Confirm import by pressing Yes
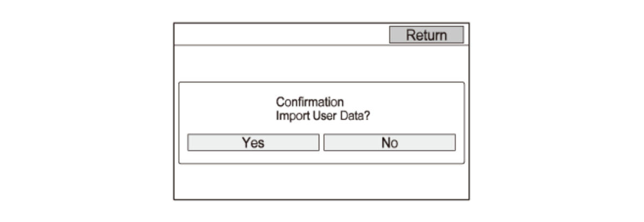This screenshot has height=222, width=644. tap(253, 143)
